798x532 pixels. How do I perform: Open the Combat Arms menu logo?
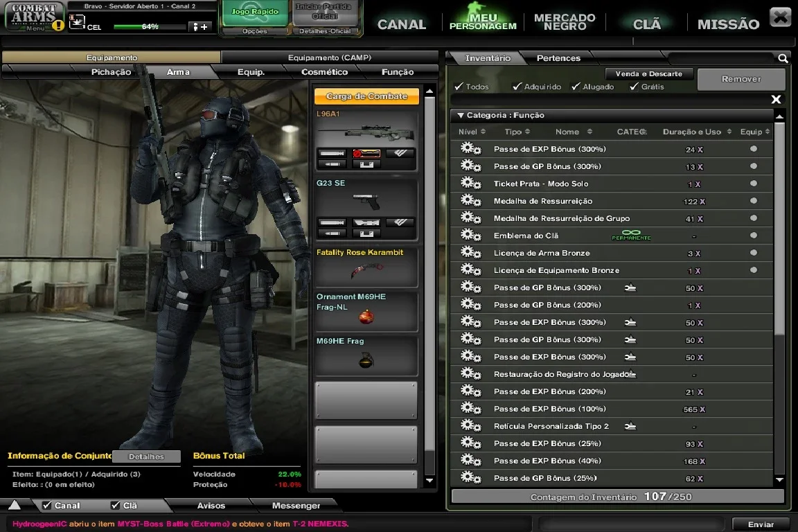[34, 15]
